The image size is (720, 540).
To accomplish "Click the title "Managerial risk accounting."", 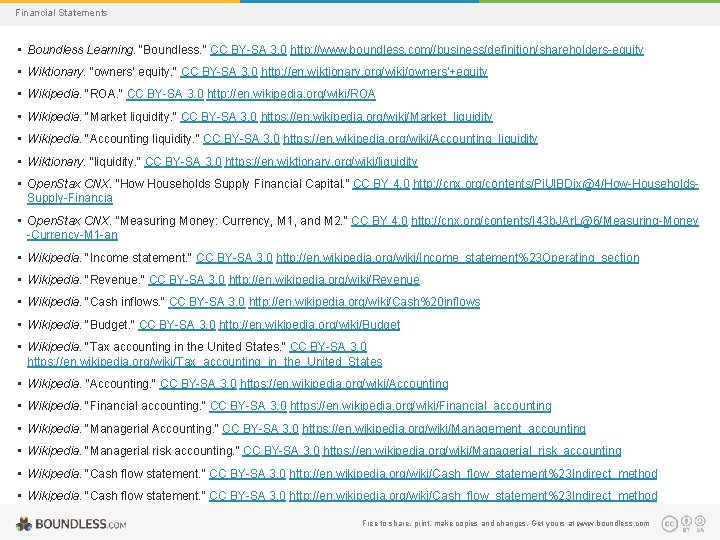I will [162, 451].
